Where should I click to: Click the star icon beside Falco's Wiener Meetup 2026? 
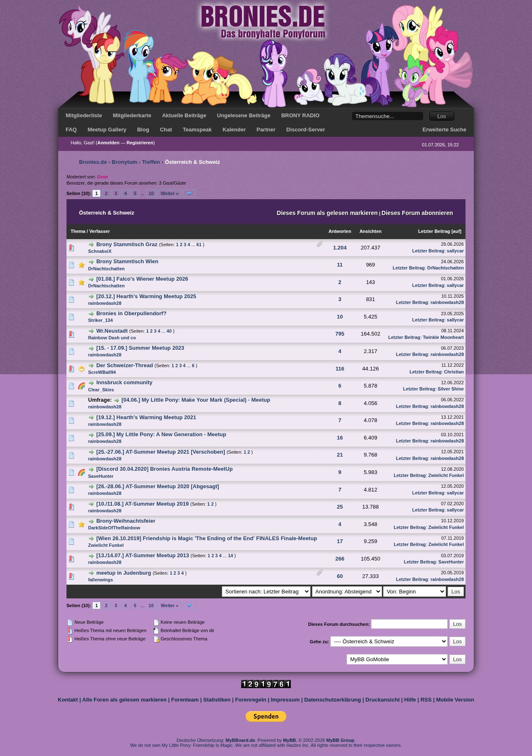(81, 282)
